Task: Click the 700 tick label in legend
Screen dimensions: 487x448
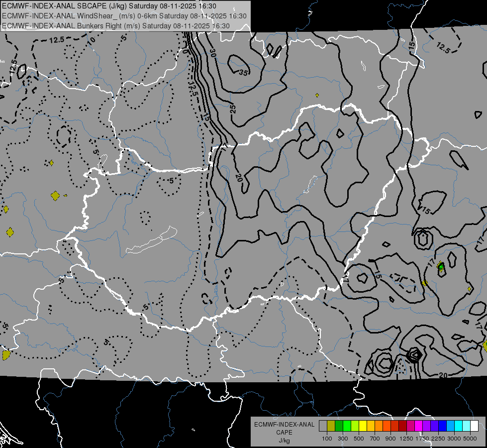Action: click(x=375, y=439)
